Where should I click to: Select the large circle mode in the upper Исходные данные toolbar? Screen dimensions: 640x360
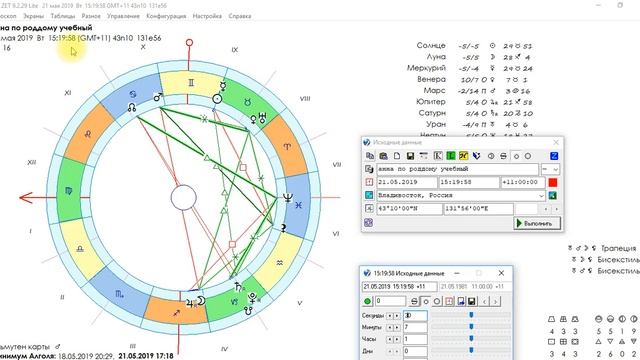pos(528,156)
